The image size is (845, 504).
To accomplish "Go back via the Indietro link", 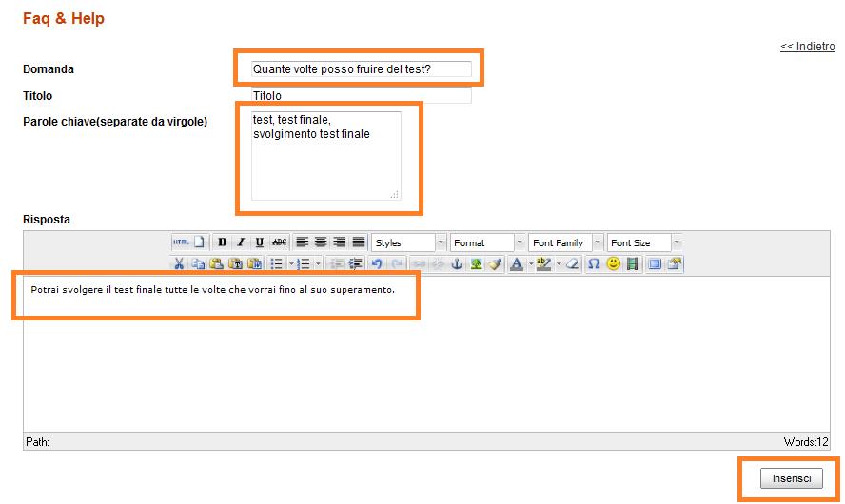I will pyautogui.click(x=807, y=47).
